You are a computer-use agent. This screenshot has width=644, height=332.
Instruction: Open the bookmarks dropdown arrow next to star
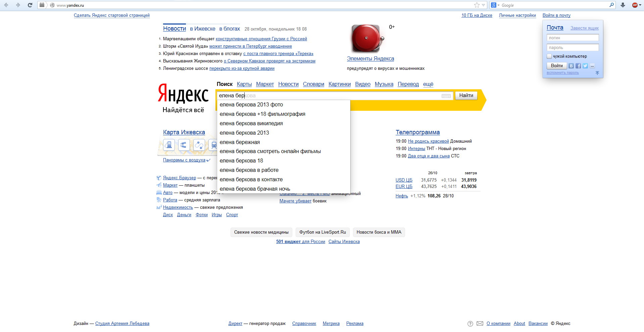(483, 5)
